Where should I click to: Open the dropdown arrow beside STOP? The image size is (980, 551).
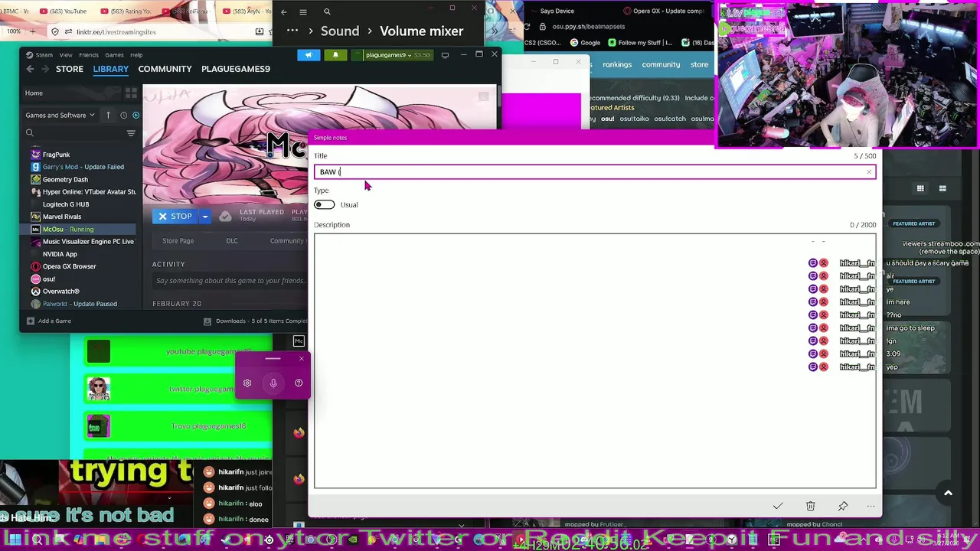pos(205,217)
